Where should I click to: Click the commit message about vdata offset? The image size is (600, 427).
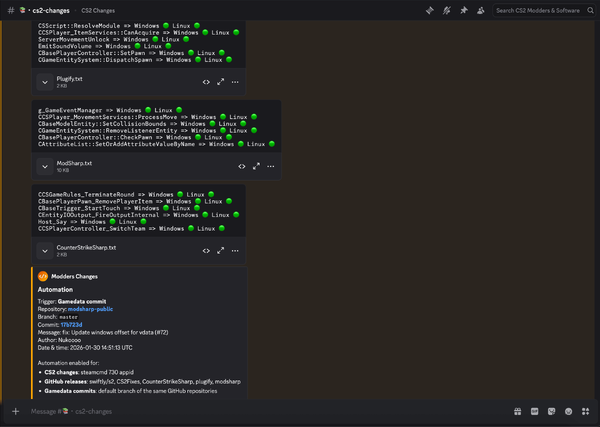[103, 332]
